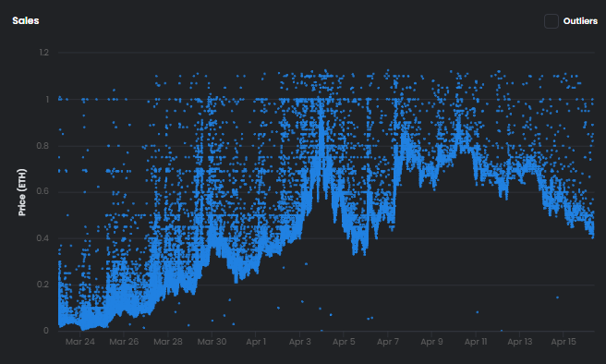Select the Apr 15 date label
Image resolution: width=606 pixels, height=364 pixels.
pos(564,342)
